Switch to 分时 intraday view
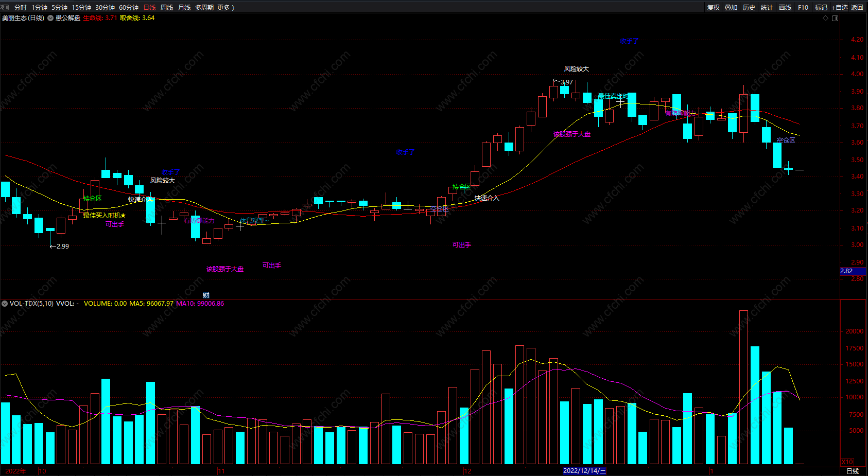This screenshot has width=868, height=476. pyautogui.click(x=21, y=7)
